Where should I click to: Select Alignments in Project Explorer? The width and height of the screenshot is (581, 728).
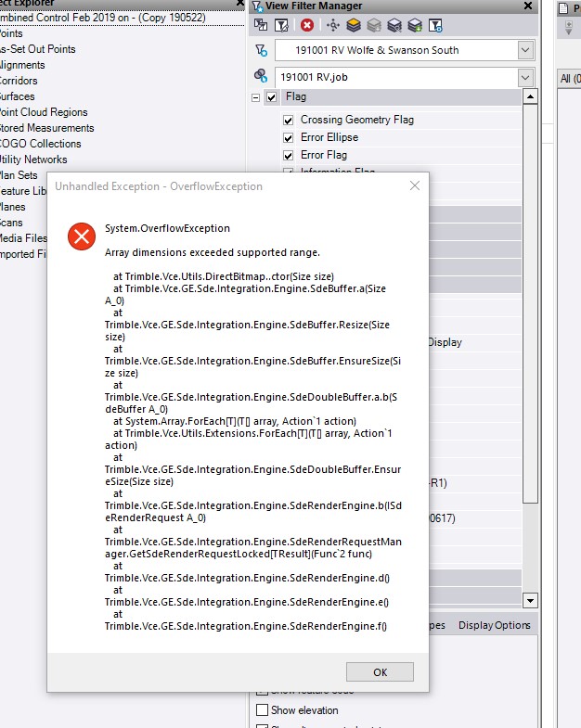click(22, 65)
